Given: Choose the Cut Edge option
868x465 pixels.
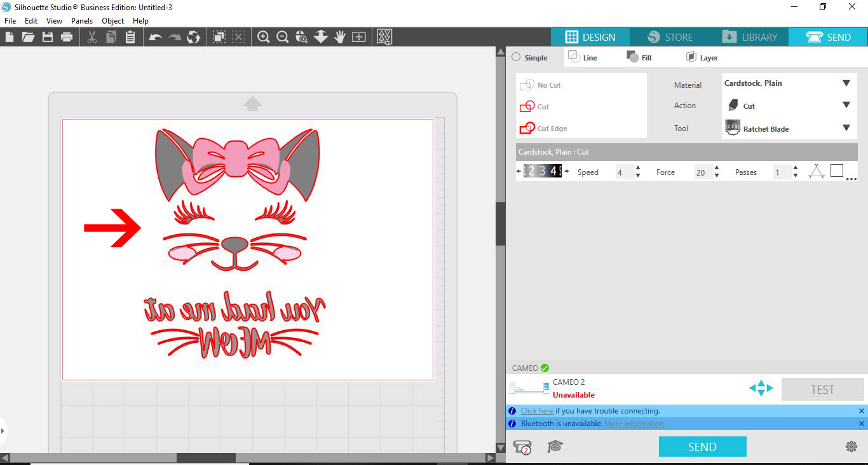Looking at the screenshot, I should [x=543, y=128].
